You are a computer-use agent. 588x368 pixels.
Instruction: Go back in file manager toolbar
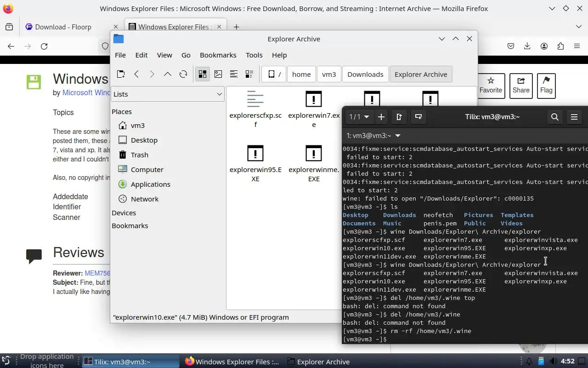136,74
